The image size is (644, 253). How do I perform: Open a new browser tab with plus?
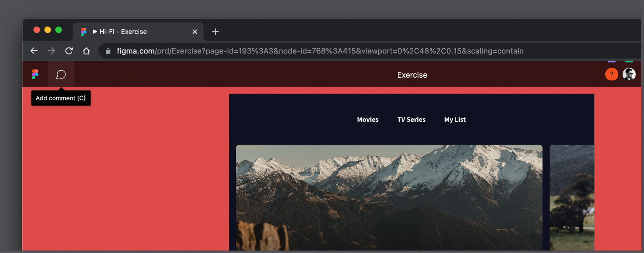[215, 32]
